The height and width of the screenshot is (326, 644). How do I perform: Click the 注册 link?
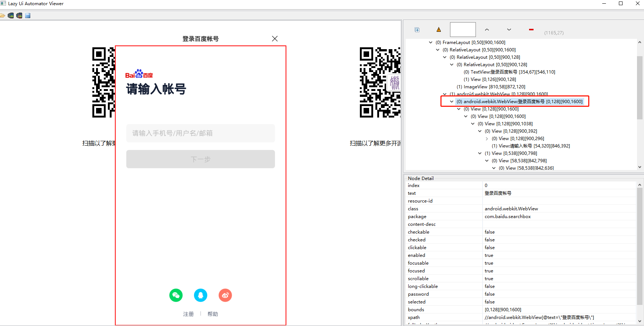(x=188, y=314)
